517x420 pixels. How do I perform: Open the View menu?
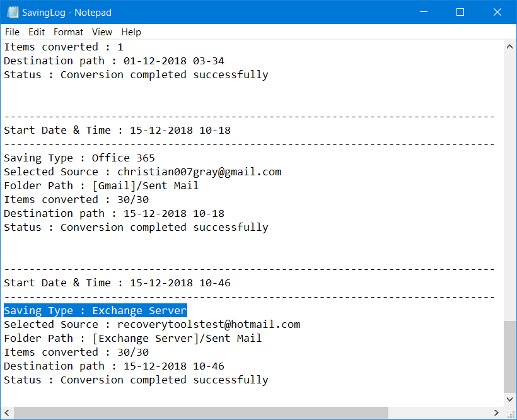[102, 32]
